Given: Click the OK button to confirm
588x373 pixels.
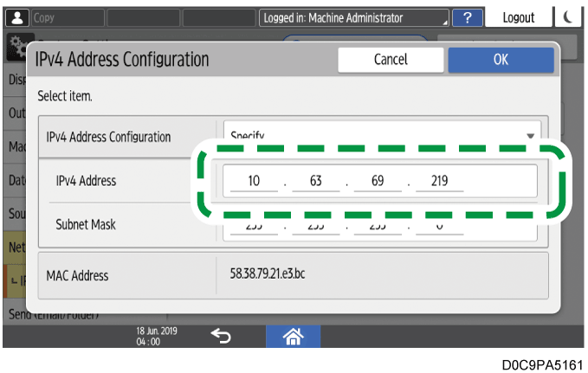Looking at the screenshot, I should click(501, 60).
